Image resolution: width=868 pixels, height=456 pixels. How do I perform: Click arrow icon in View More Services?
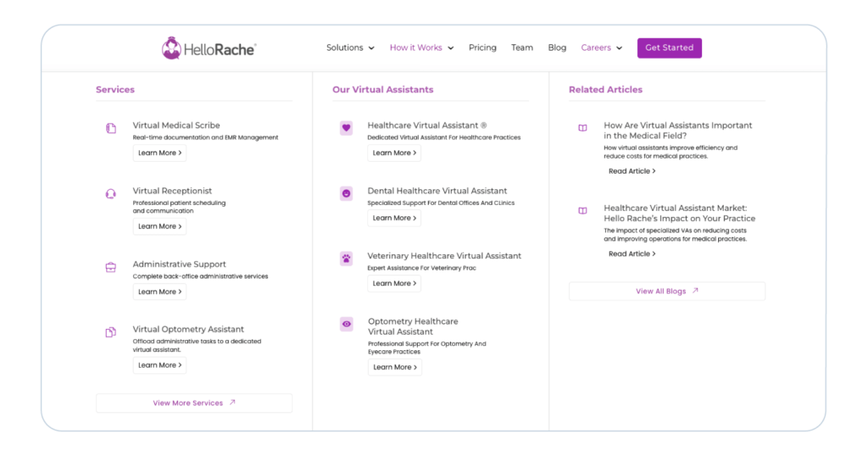pyautogui.click(x=232, y=403)
